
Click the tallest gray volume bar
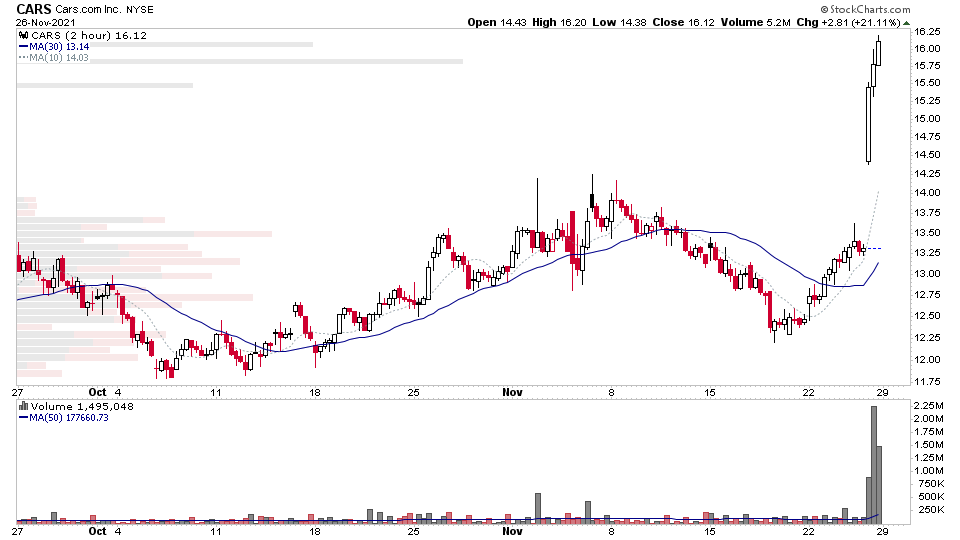(x=874, y=464)
